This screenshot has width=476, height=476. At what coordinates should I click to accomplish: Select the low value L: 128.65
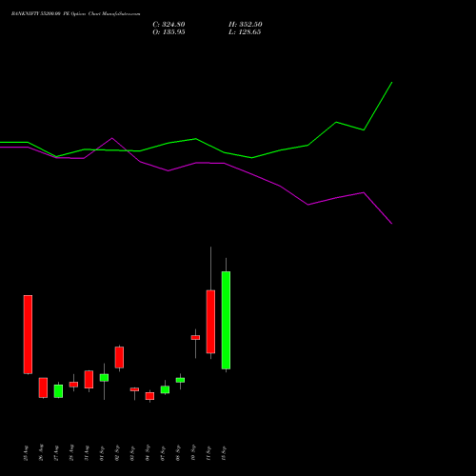click(245, 32)
